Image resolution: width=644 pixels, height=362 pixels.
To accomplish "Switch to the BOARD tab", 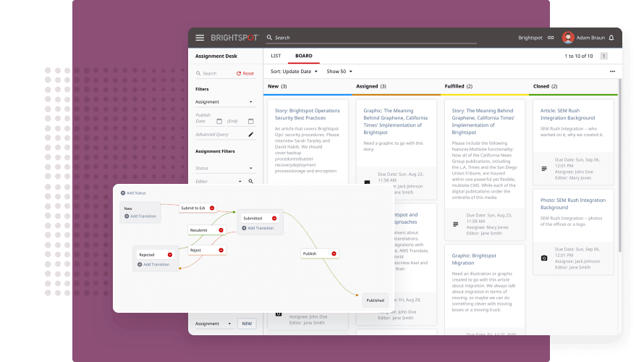I will [303, 56].
